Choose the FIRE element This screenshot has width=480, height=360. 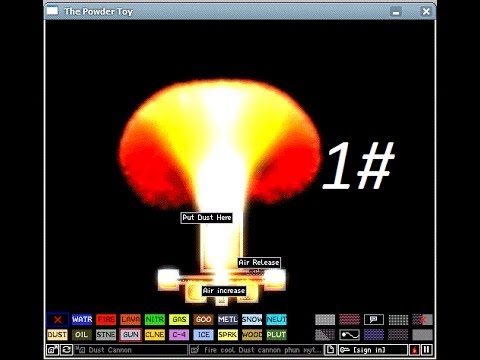[106, 319]
